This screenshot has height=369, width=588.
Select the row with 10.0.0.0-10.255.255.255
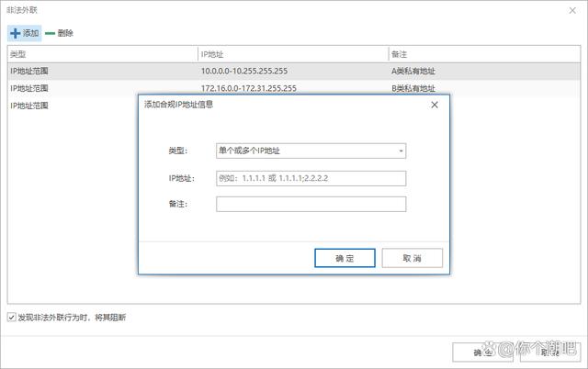pos(294,72)
